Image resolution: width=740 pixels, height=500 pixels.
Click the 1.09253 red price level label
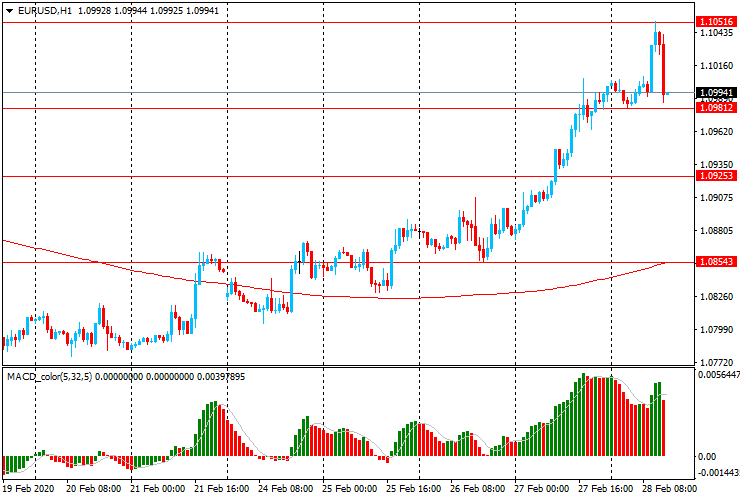click(x=716, y=176)
